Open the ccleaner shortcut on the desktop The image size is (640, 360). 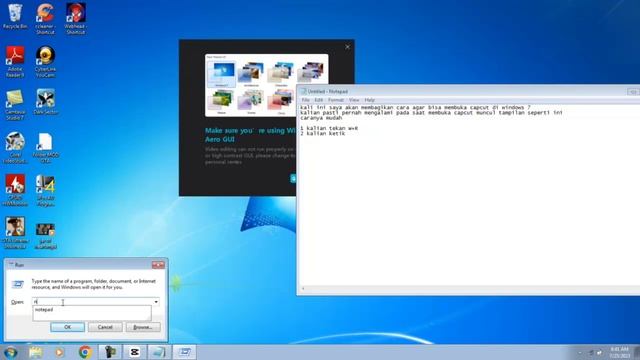(x=45, y=18)
